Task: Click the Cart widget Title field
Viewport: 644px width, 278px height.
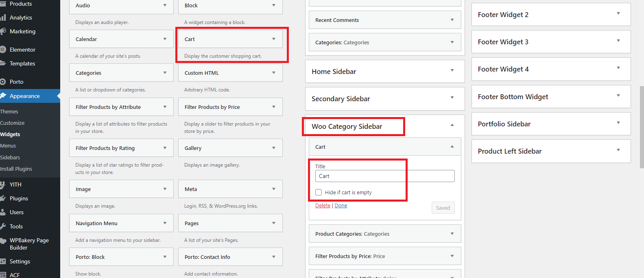Action: pyautogui.click(x=384, y=176)
